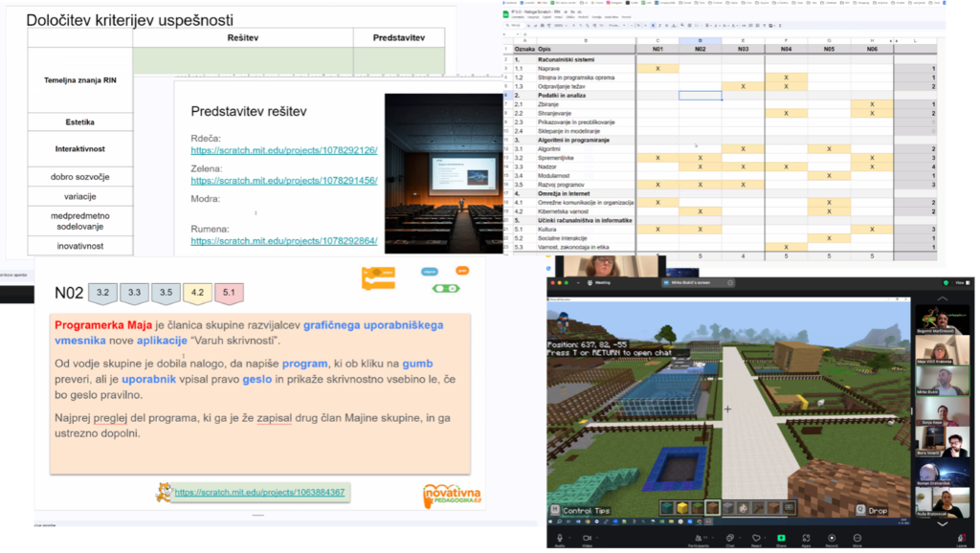The width and height of the screenshot is (980, 553).
Task: Select the highlighted brown block in Minecraft hotbar
Action: click(712, 507)
